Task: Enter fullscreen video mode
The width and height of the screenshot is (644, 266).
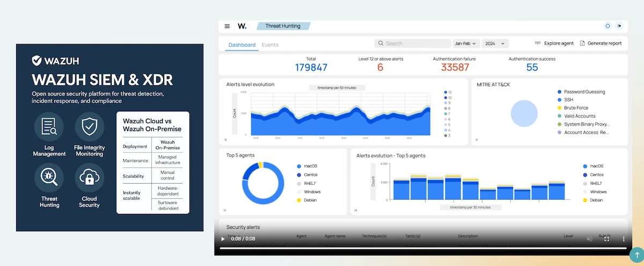Action: 606,239
